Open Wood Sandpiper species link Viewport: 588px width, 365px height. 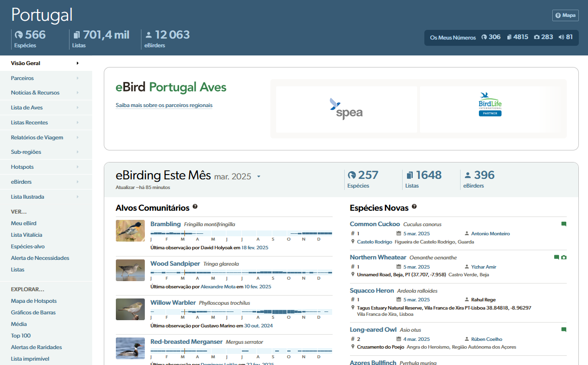pos(175,264)
